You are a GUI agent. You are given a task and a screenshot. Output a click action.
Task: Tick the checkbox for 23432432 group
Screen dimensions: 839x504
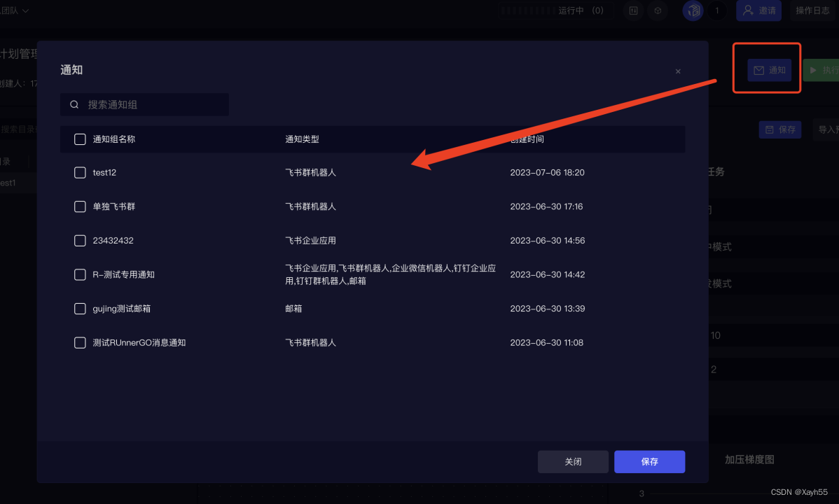(80, 241)
